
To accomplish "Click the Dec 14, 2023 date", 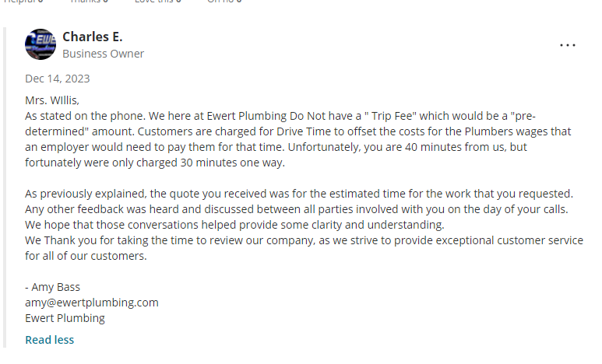I will tap(57, 79).
